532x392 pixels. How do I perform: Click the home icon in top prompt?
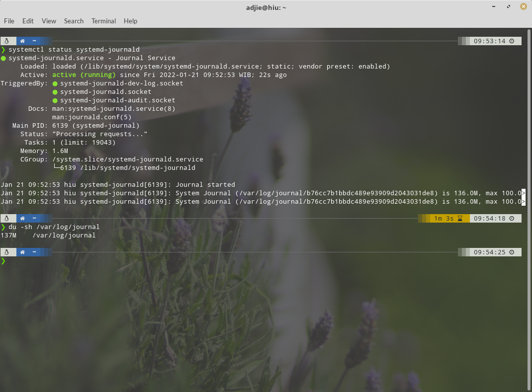22,41
